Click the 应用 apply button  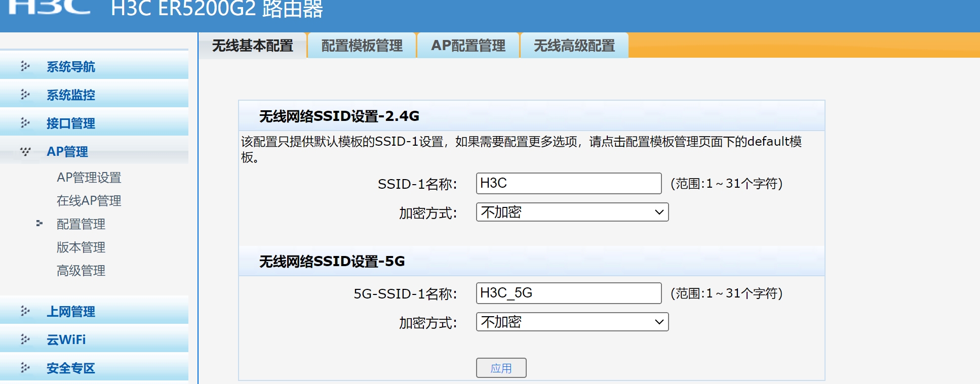(501, 368)
